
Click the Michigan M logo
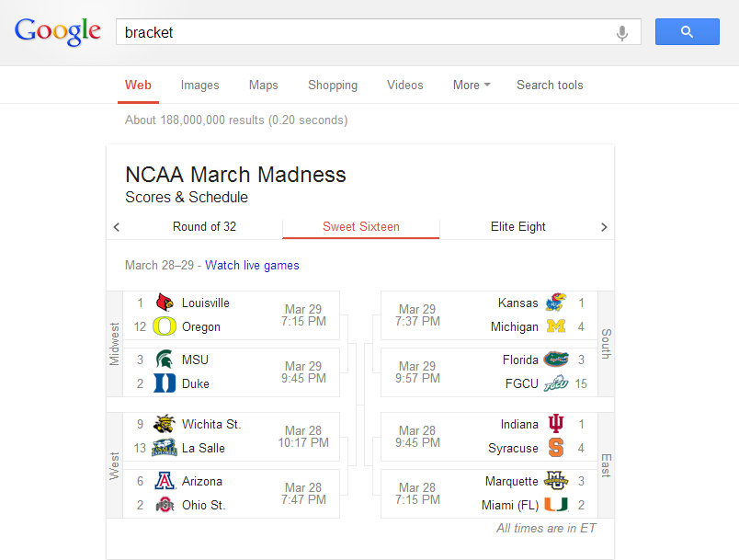coord(556,326)
